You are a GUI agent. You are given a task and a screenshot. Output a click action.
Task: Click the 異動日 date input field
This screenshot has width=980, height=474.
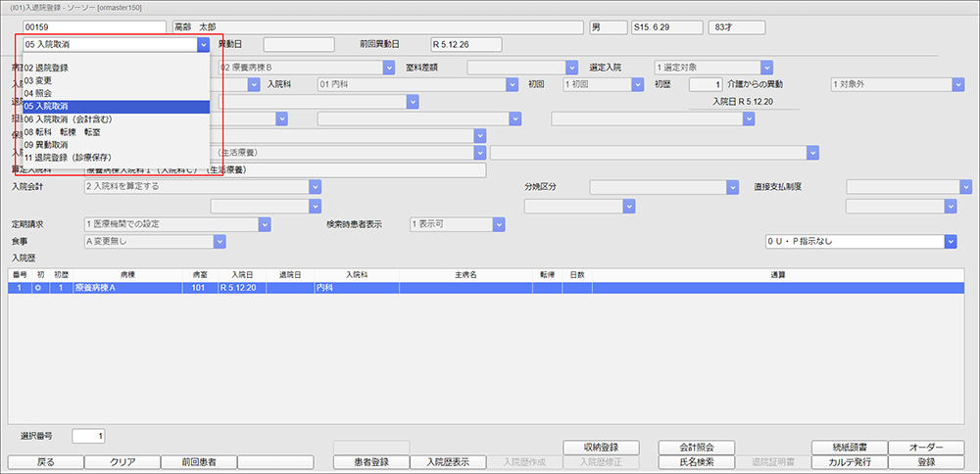(299, 45)
